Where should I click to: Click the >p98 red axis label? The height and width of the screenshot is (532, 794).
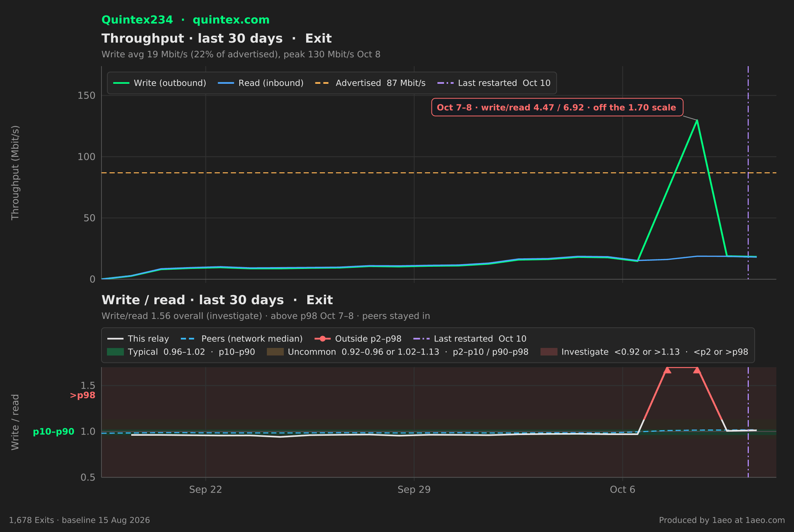click(83, 395)
